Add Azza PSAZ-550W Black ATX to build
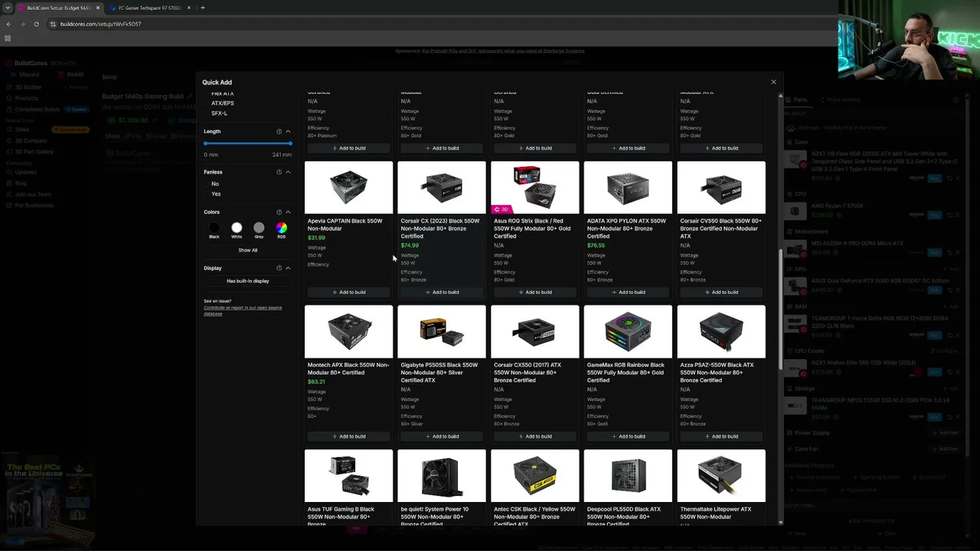 721,436
